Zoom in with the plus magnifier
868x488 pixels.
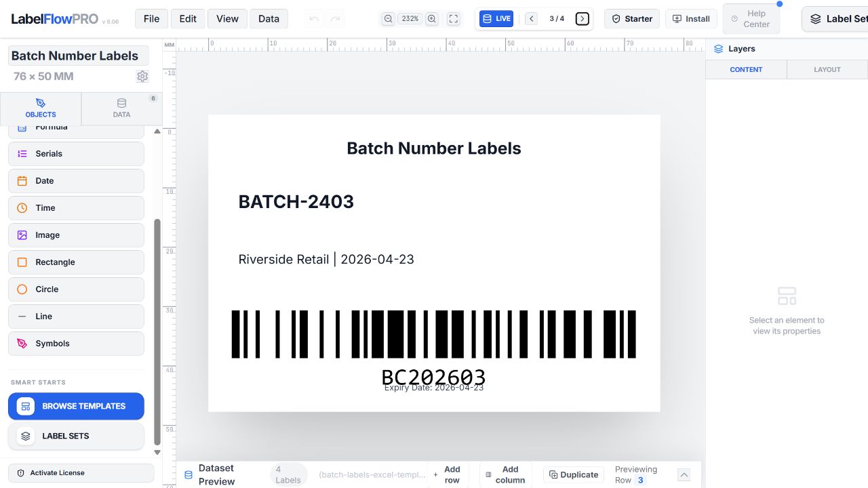432,19
